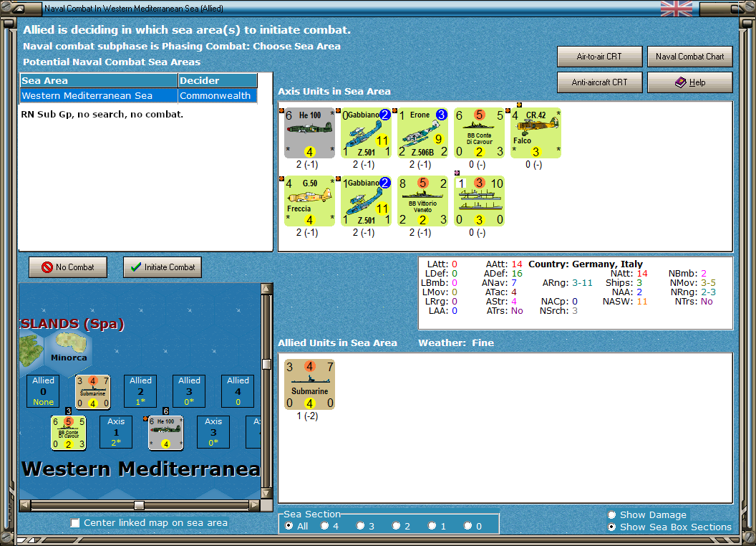Select Sea Section 0 radio button
The height and width of the screenshot is (546, 756).
pos(467,526)
